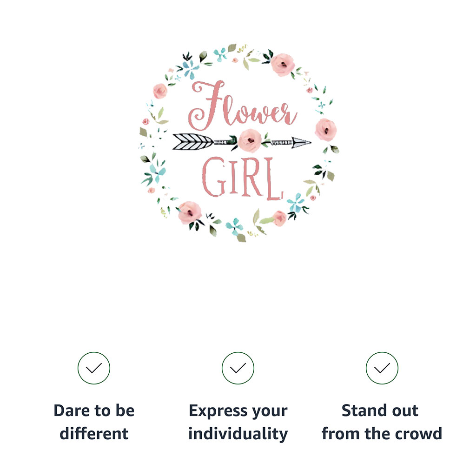Select the Express your individuality text
Image resolution: width=476 pixels, height=476 pixels.
238,422
